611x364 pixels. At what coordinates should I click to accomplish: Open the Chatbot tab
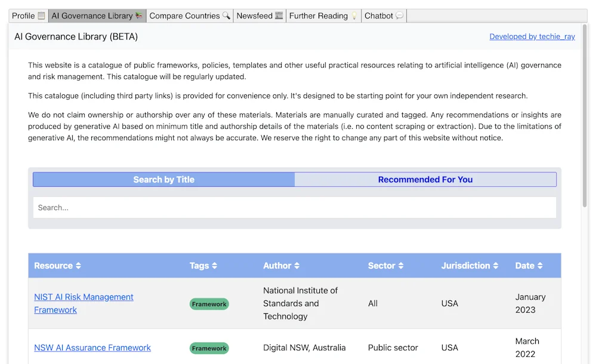pyautogui.click(x=384, y=16)
